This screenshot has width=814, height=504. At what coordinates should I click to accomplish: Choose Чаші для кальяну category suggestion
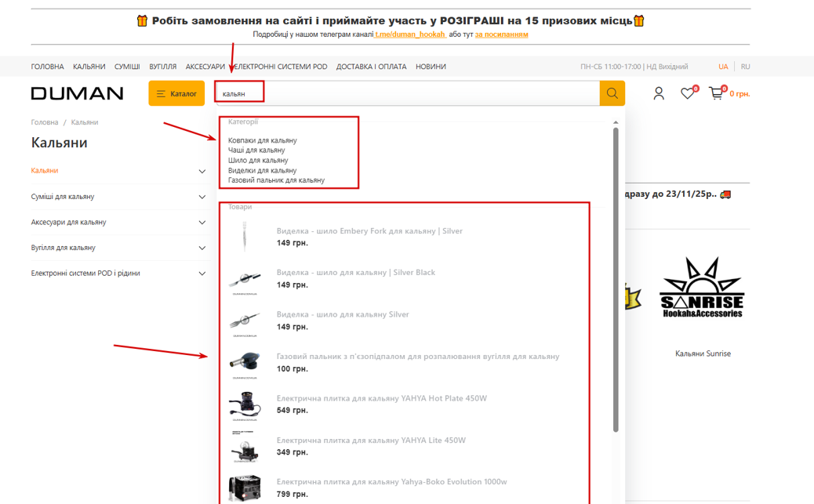point(256,150)
